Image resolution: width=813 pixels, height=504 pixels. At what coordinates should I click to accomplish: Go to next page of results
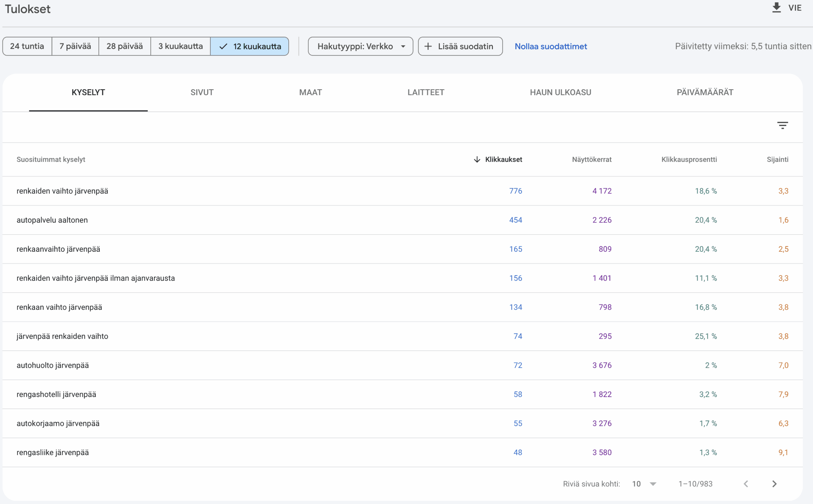pos(774,484)
